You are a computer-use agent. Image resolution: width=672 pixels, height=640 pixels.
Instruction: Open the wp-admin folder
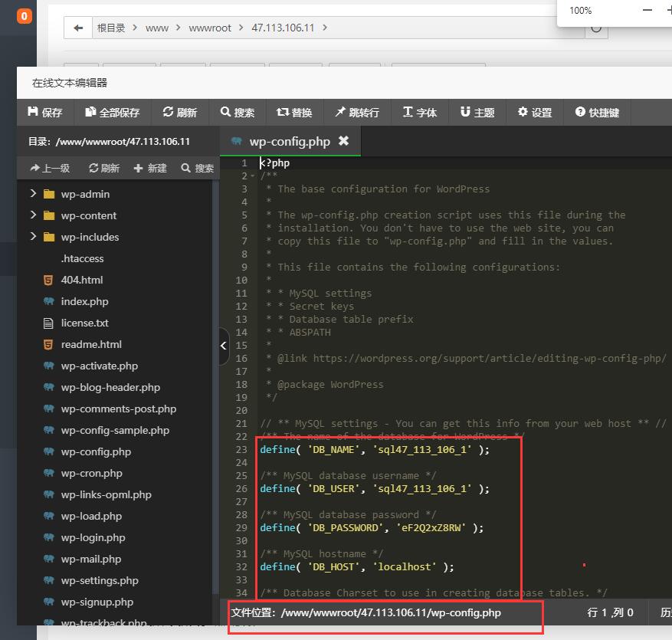[x=85, y=194]
